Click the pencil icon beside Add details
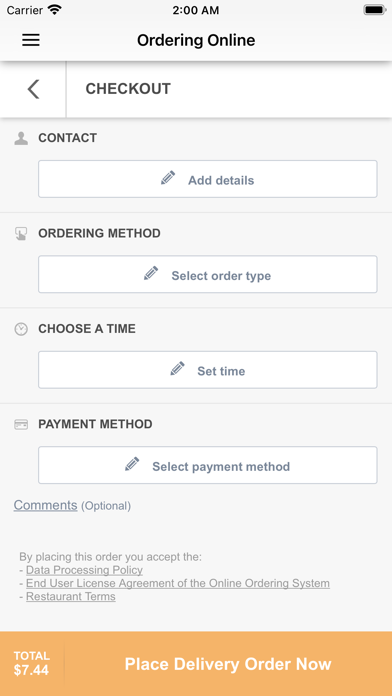This screenshot has width=392, height=696. [168, 178]
